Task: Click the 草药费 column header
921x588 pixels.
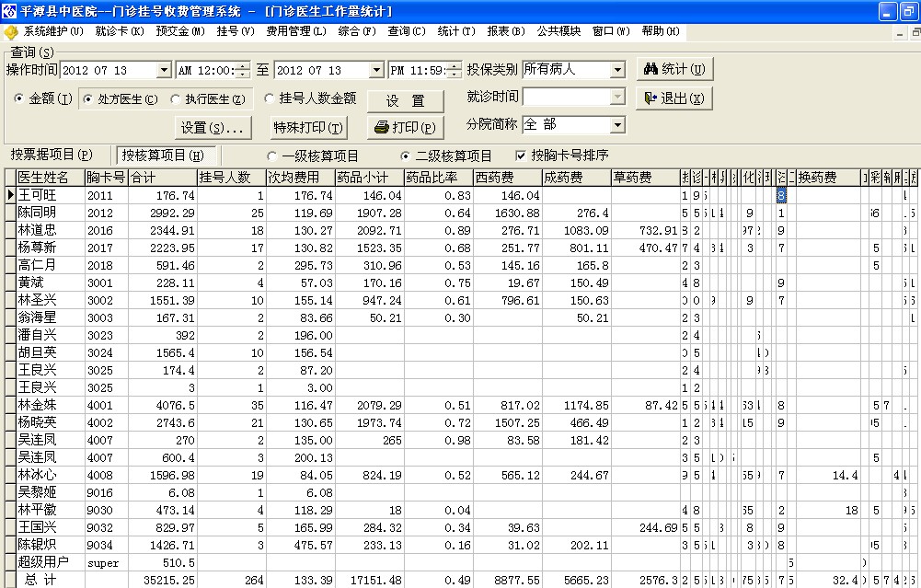Action: pyautogui.click(x=646, y=178)
